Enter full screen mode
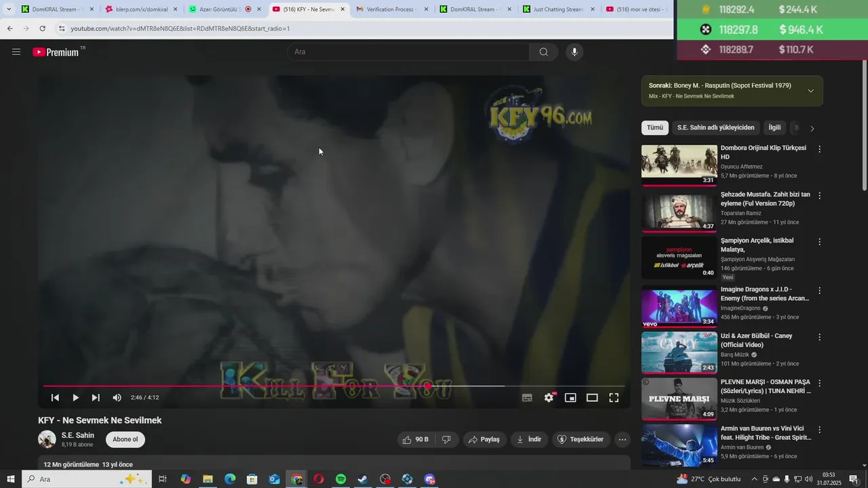This screenshot has width=868, height=488. click(614, 398)
